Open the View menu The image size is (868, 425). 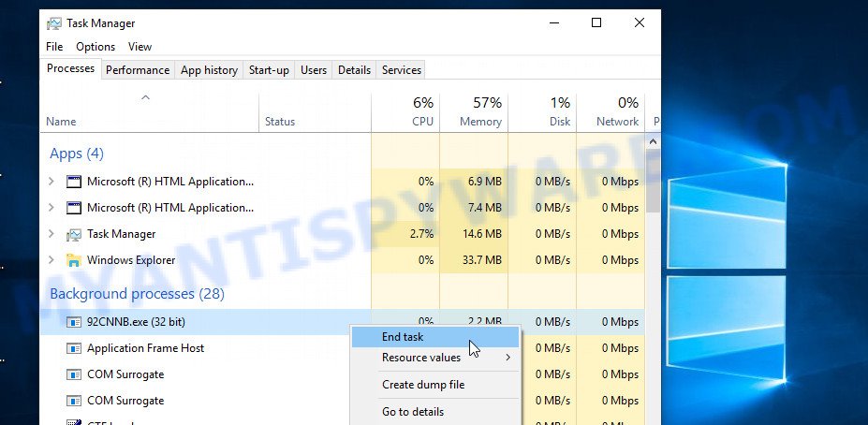tap(140, 47)
